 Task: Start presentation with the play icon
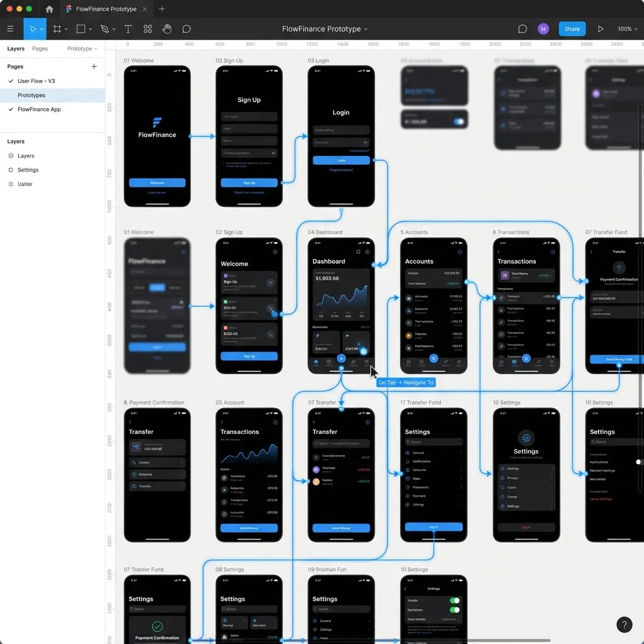click(x=601, y=29)
